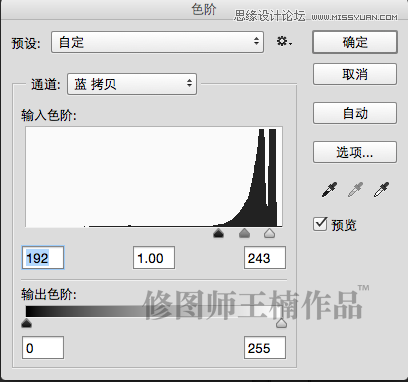
Task: Click the gamma field 1.00
Action: 154,258
